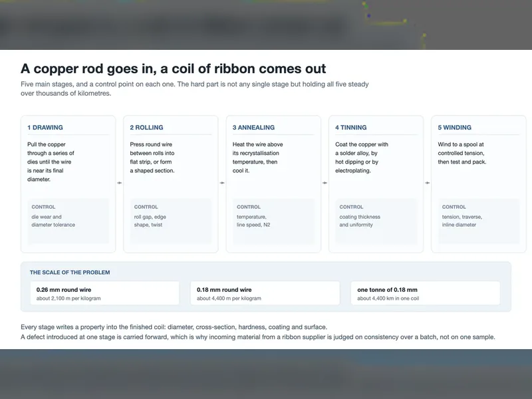Click "coating thickness and uniformity" control note
The height and width of the screenshot is (399, 532).
coord(360,221)
